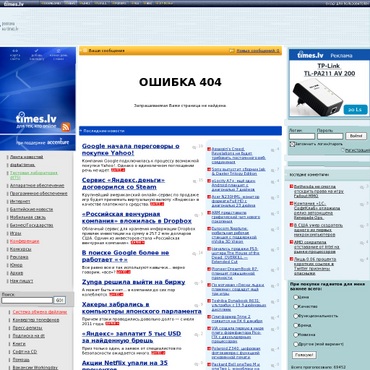Click the red 'more' tag after the Google Yahoo summary
Image resolution: width=370 pixels, height=370 pixels.
click(x=118, y=170)
